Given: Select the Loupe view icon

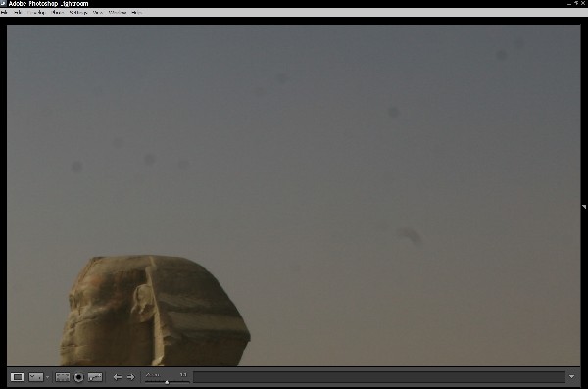Looking at the screenshot, I should pyautogui.click(x=18, y=377).
